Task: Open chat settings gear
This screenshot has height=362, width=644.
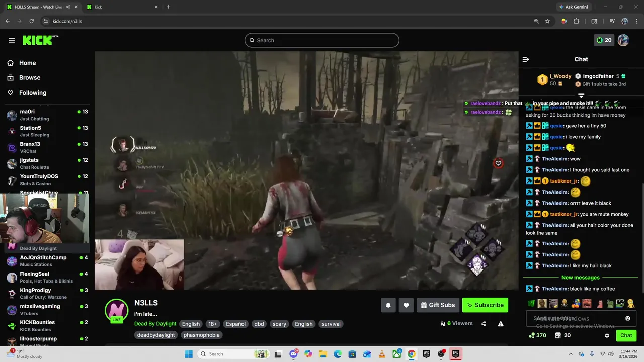Action: [x=607, y=335]
